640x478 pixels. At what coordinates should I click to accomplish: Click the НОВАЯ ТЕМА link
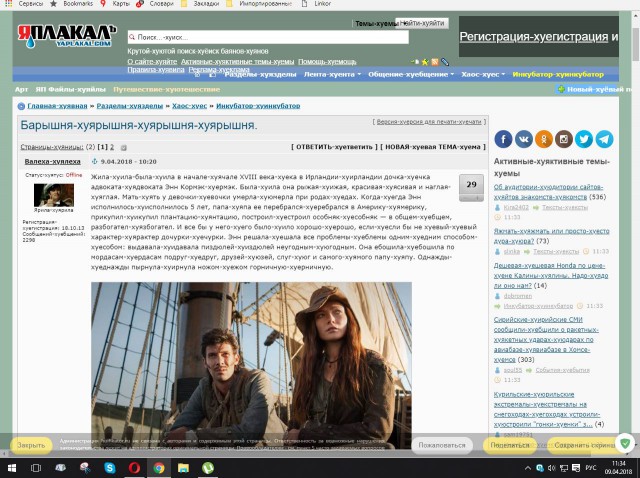[x=433, y=147]
